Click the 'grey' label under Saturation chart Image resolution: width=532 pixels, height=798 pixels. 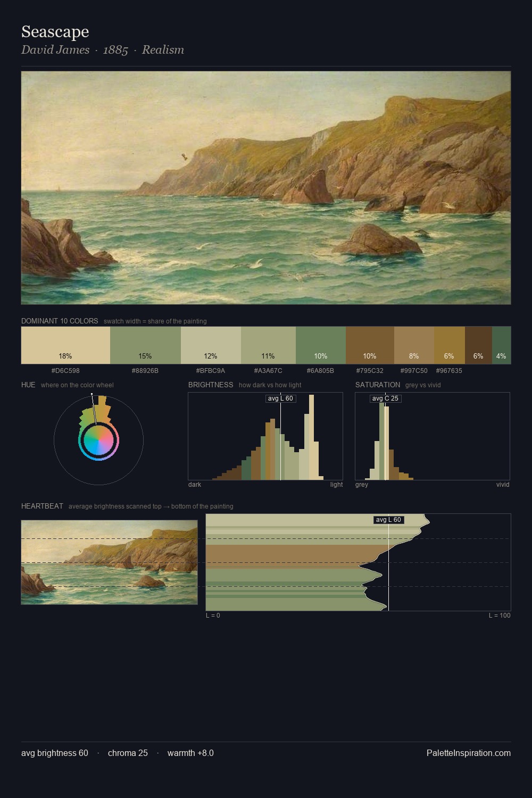point(362,485)
